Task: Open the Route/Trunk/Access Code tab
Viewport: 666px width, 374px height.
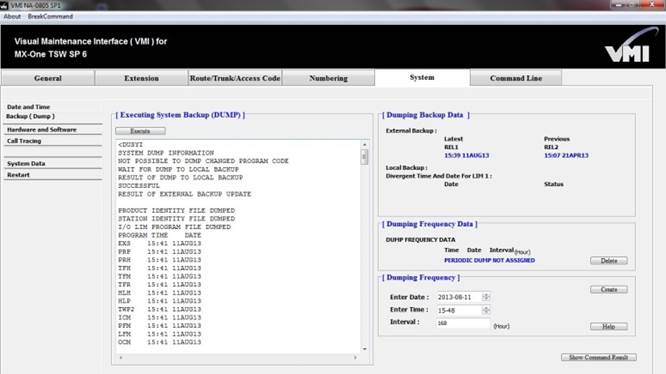Action: 235,78
